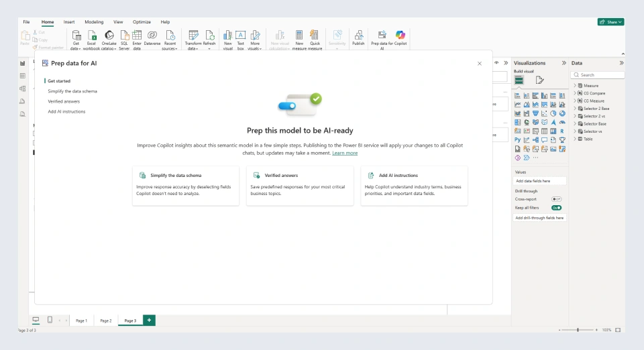Screen dimensions: 644x350
Task: Add a new page with plus button
Action: click(x=149, y=320)
